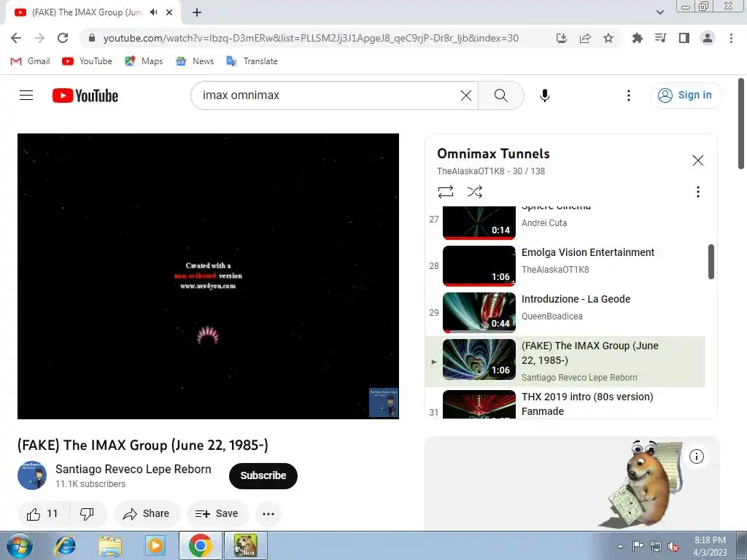Click the playlist panel scrollbar

point(711,262)
